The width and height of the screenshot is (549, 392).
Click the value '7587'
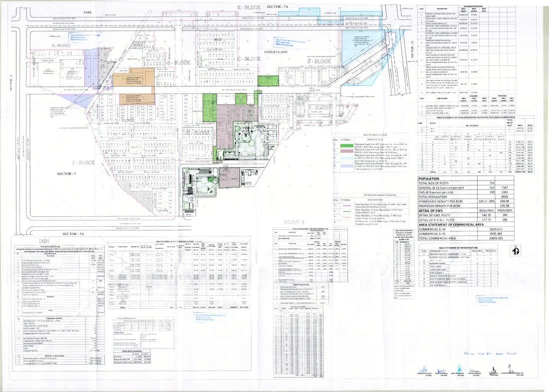point(505,188)
